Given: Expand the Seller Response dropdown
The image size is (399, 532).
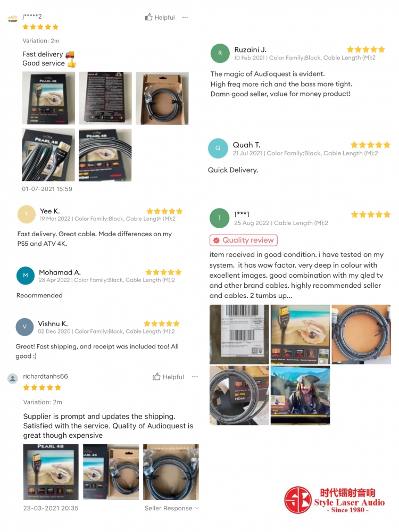Looking at the screenshot, I should point(172,508).
